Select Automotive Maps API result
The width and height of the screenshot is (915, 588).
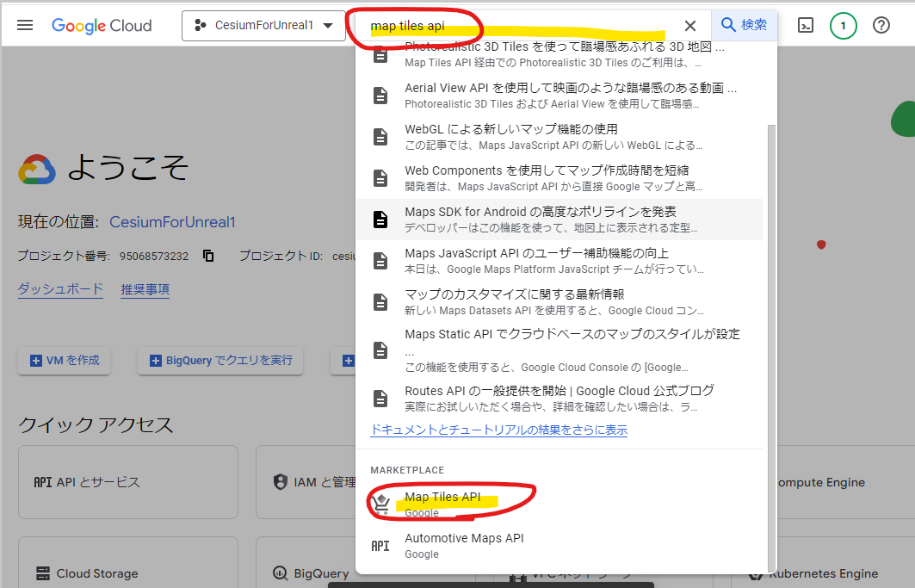[559, 545]
